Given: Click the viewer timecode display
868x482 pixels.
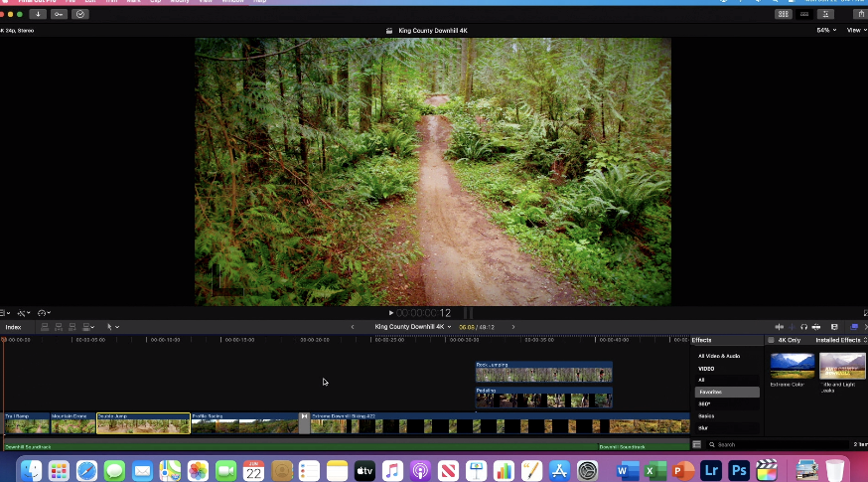Looking at the screenshot, I should pyautogui.click(x=423, y=313).
